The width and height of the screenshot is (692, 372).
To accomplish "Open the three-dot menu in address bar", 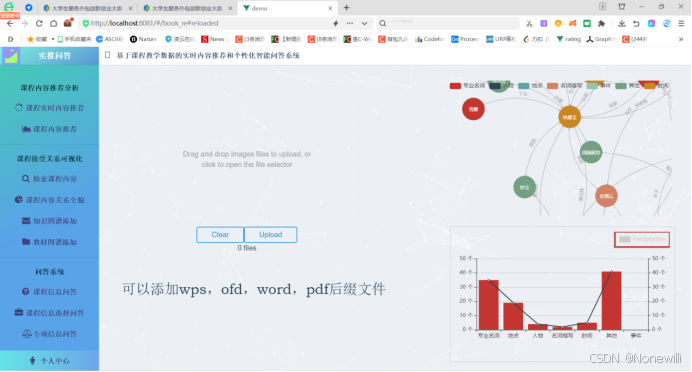I will [350, 23].
